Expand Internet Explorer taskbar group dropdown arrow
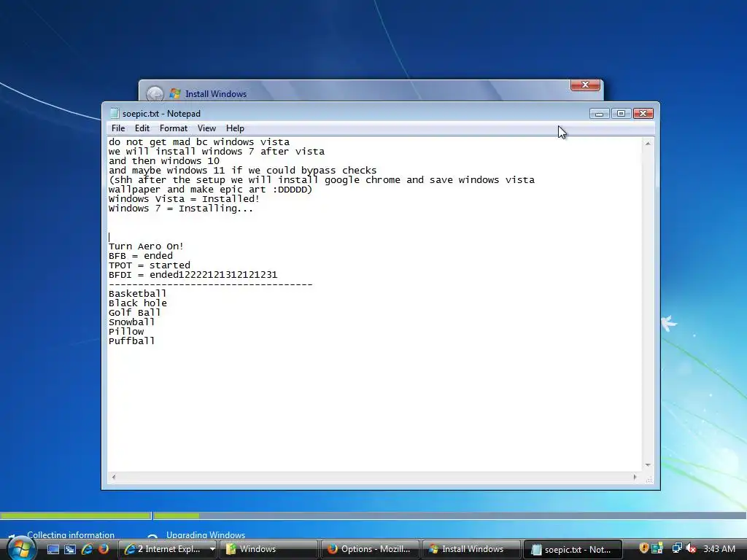 coord(212,549)
